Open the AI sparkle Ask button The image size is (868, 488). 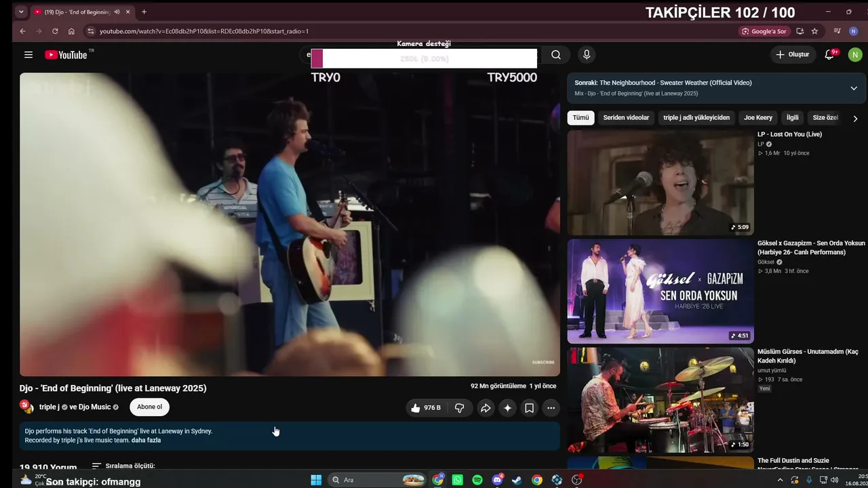coord(507,408)
